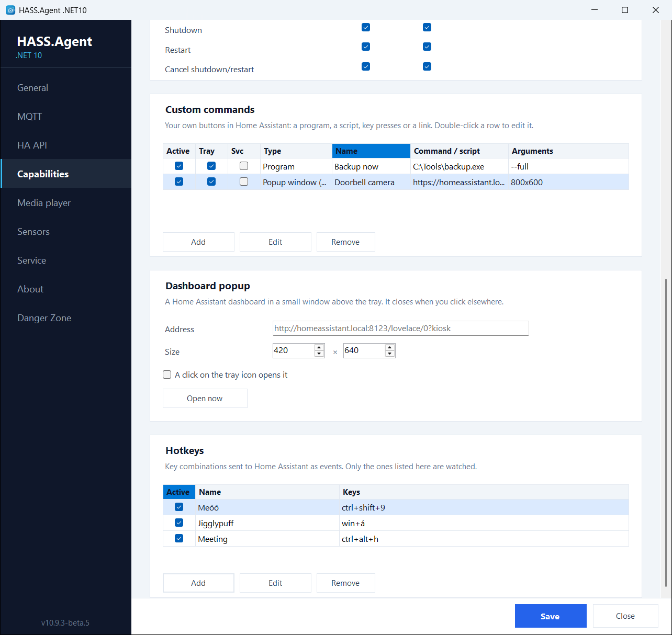
Task: Enable 'A click on the tray icon opens it'
Action: pyautogui.click(x=167, y=375)
